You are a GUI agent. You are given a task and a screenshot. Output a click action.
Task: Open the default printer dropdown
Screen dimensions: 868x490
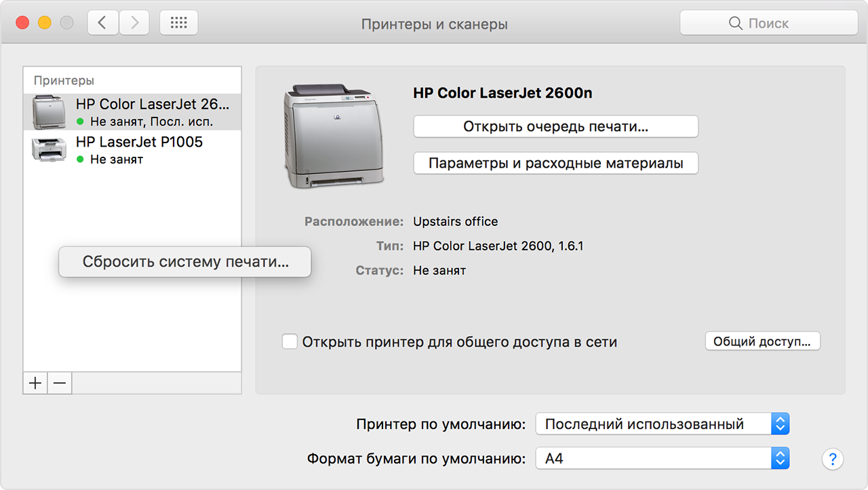(663, 425)
